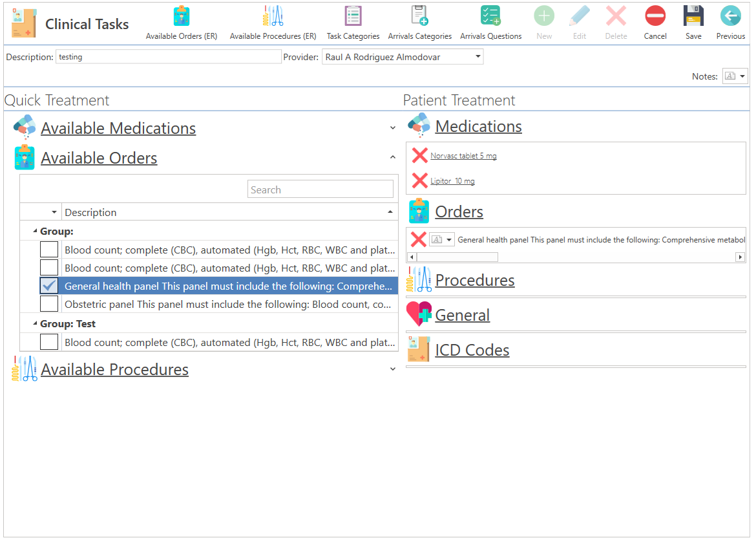The width and height of the screenshot is (756, 540).
Task: Click the surgical tools icon beside Available Procedures
Action: tap(25, 369)
